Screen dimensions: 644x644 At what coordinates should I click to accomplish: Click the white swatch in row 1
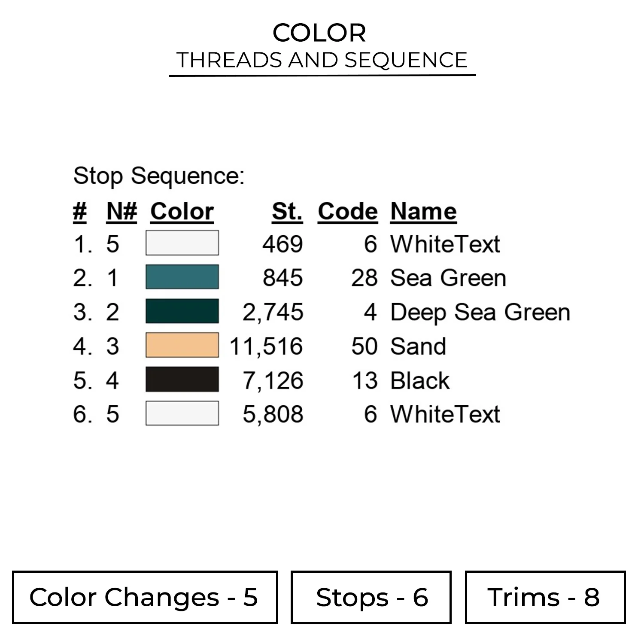[182, 243]
